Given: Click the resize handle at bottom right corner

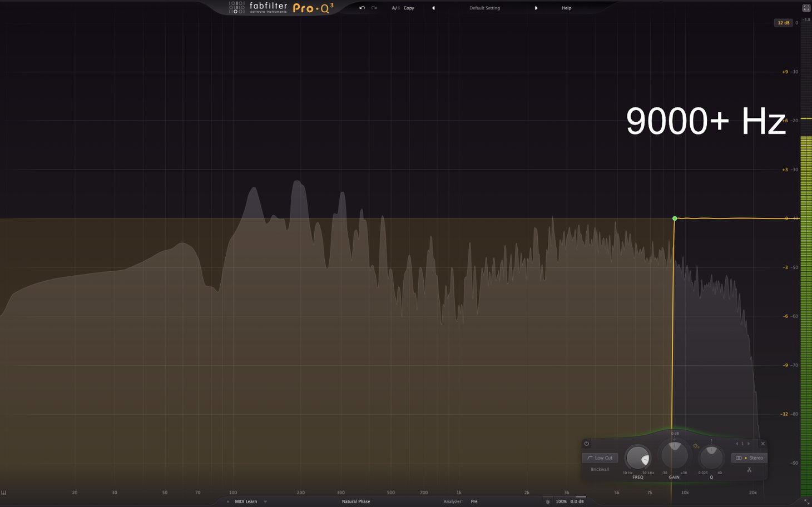Looking at the screenshot, I should click(806, 501).
